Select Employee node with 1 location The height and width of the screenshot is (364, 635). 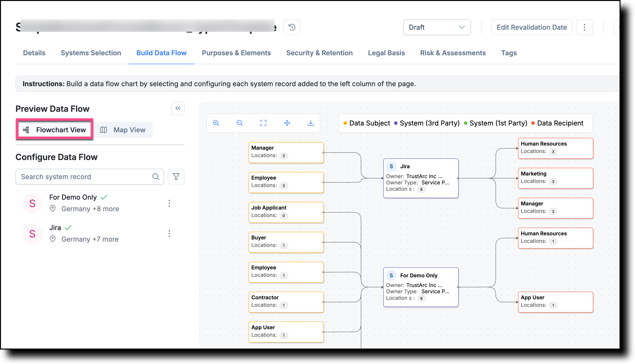point(286,272)
